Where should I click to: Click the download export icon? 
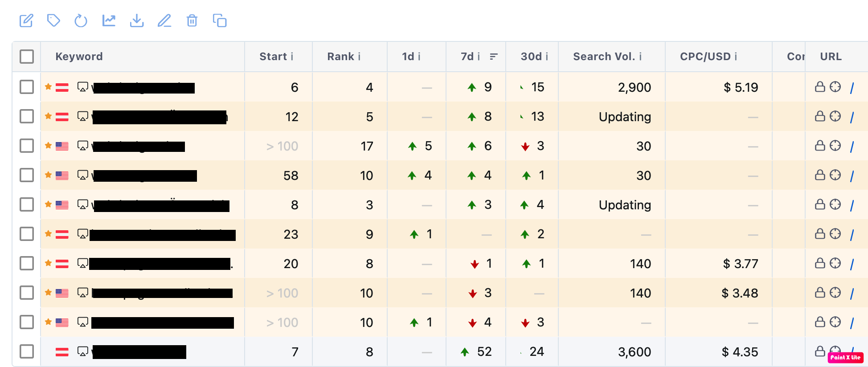pyautogui.click(x=137, y=20)
